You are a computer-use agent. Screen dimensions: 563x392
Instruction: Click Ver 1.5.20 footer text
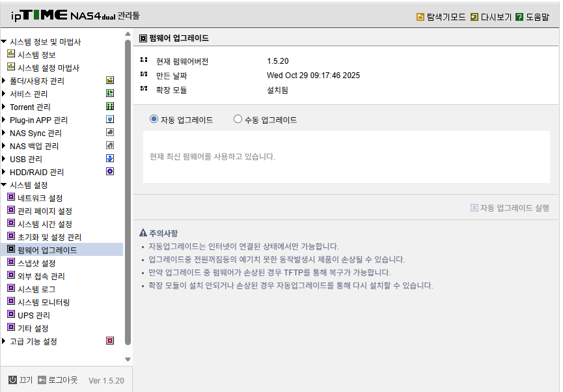(x=106, y=380)
